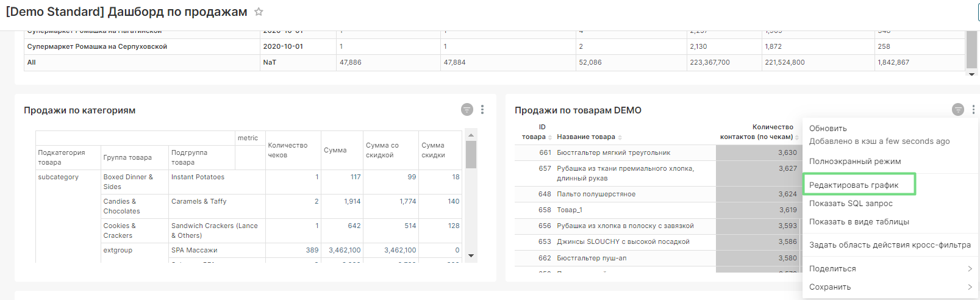This screenshot has height=300, width=980.
Task: Enter Полноэкранный режим from menu
Action: pos(854,162)
